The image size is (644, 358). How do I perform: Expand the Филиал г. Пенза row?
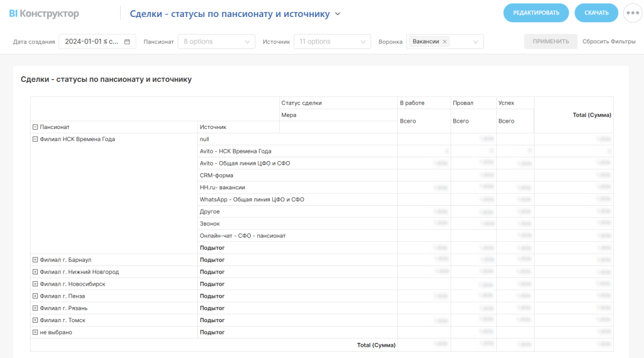[x=35, y=296]
